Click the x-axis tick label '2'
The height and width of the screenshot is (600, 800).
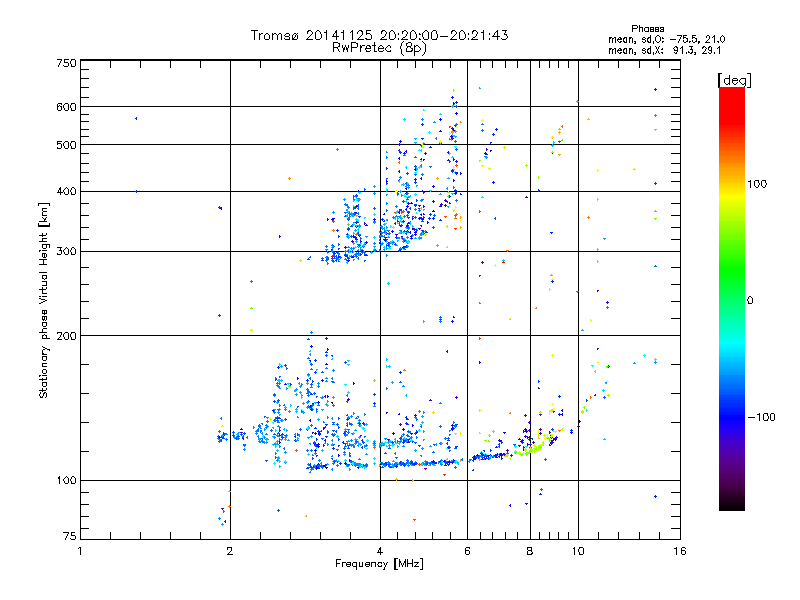230,551
